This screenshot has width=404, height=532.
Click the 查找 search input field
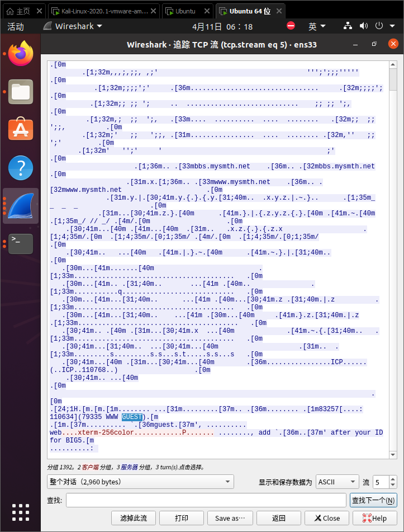pyautogui.click(x=206, y=500)
